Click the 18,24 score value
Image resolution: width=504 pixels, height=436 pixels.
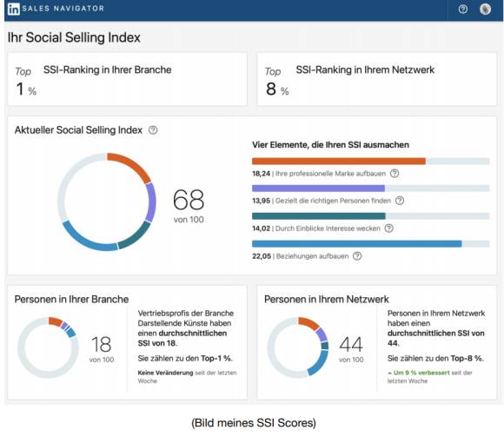coord(261,174)
